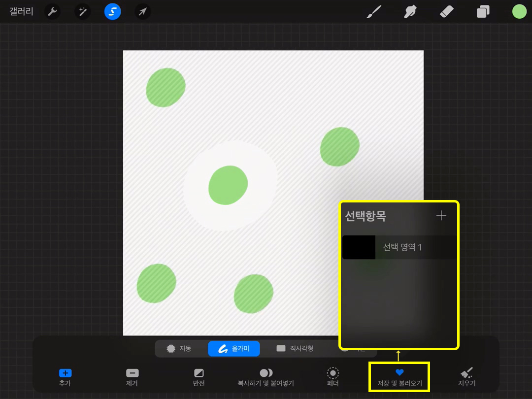
Task: Open the Layers panel
Action: [x=483, y=12]
